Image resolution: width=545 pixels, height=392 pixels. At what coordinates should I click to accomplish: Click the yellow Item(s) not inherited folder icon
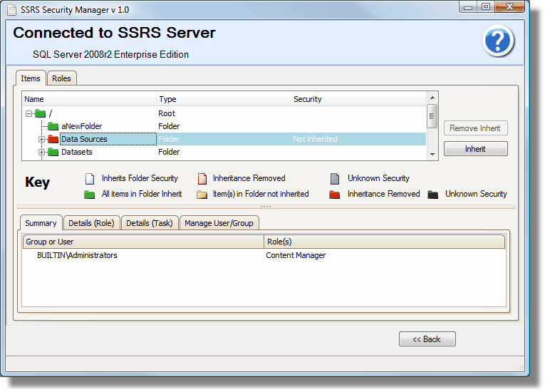tap(202, 195)
